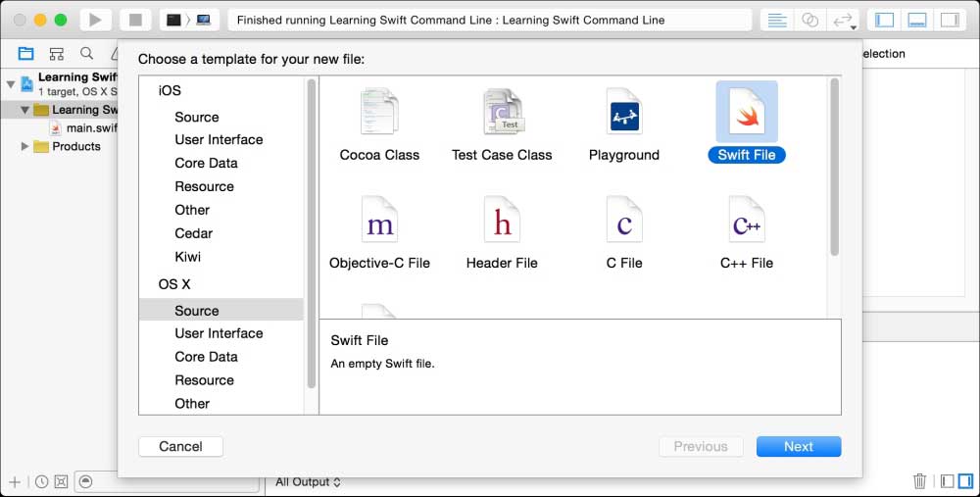Open the Project navigator tab
980x497 pixels.
click(25, 54)
